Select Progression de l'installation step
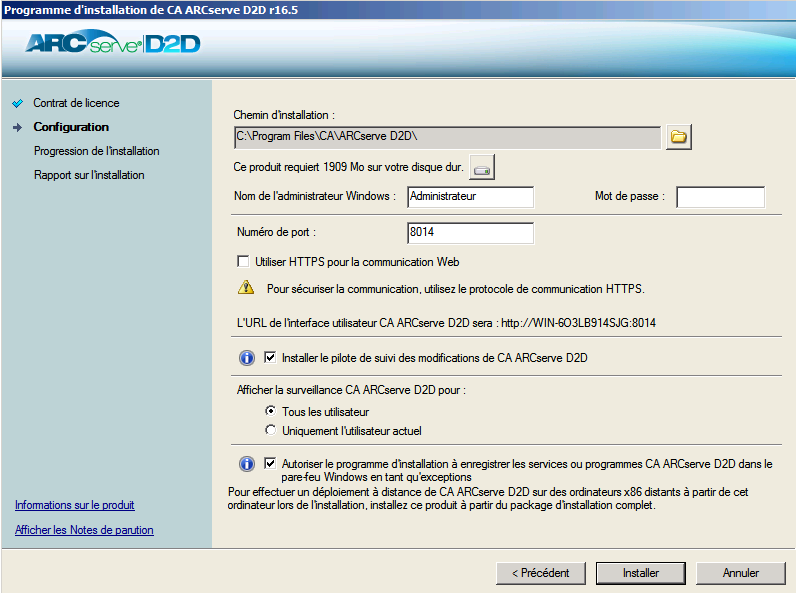This screenshot has height=593, width=796. pyautogui.click(x=96, y=151)
